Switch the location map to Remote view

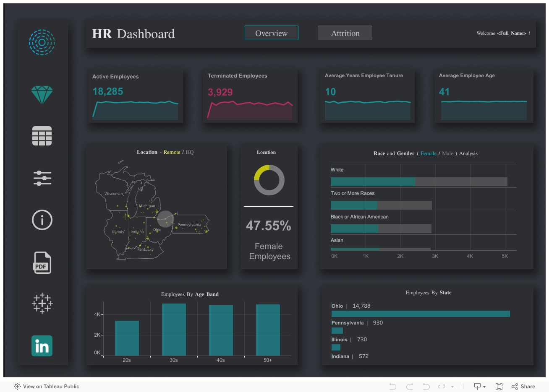click(172, 152)
